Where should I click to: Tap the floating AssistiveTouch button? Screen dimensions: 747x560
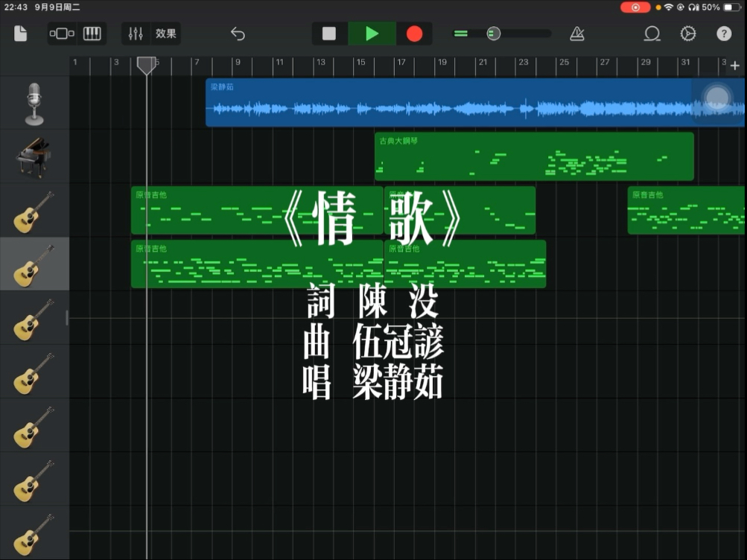coord(717,98)
